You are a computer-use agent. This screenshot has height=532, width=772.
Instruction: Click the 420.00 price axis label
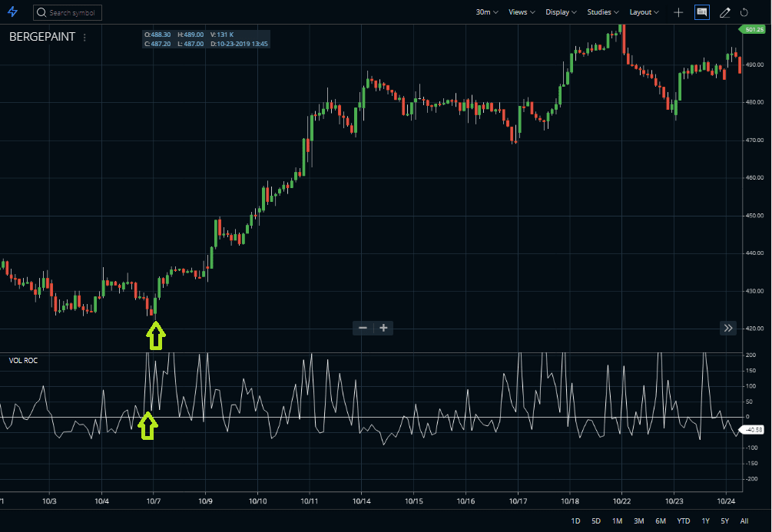754,329
